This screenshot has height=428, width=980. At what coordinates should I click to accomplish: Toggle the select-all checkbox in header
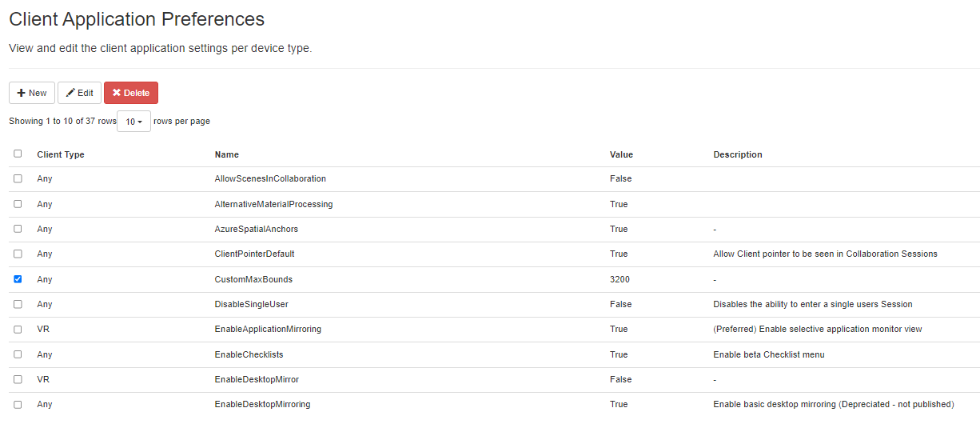(x=18, y=154)
